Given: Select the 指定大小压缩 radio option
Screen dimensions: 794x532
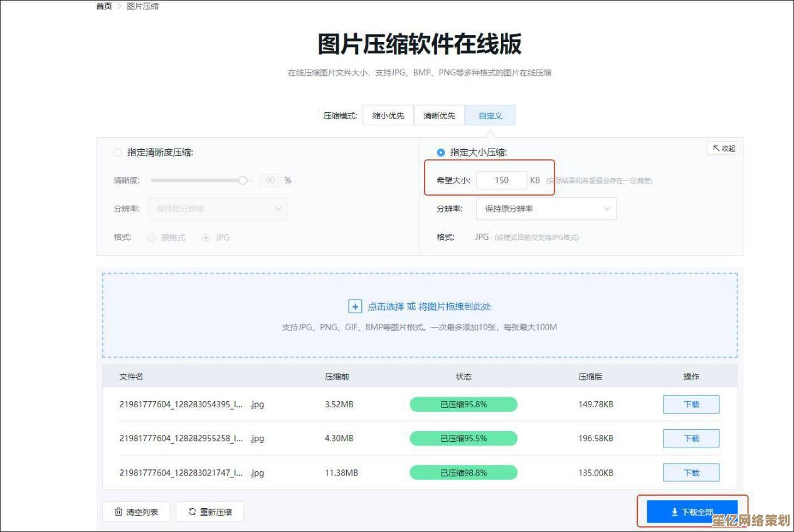Looking at the screenshot, I should 441,152.
